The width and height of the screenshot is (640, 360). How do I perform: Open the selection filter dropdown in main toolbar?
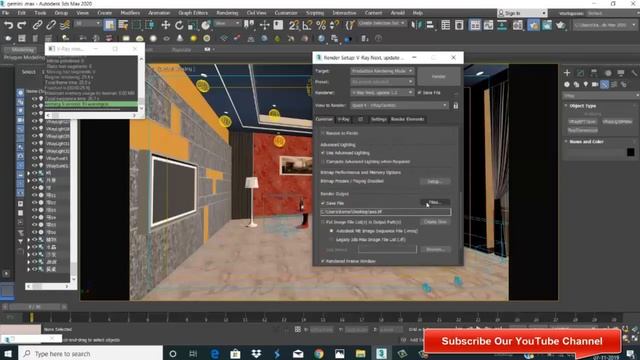87,24
